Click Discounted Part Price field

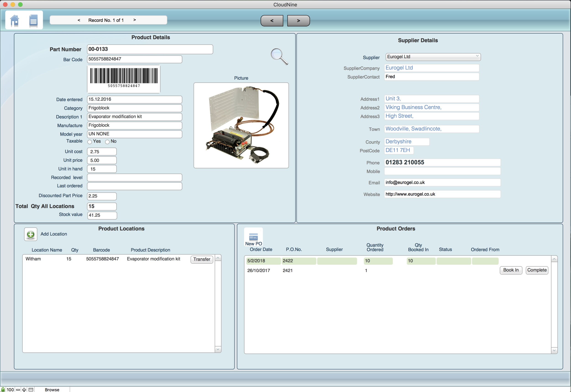102,196
